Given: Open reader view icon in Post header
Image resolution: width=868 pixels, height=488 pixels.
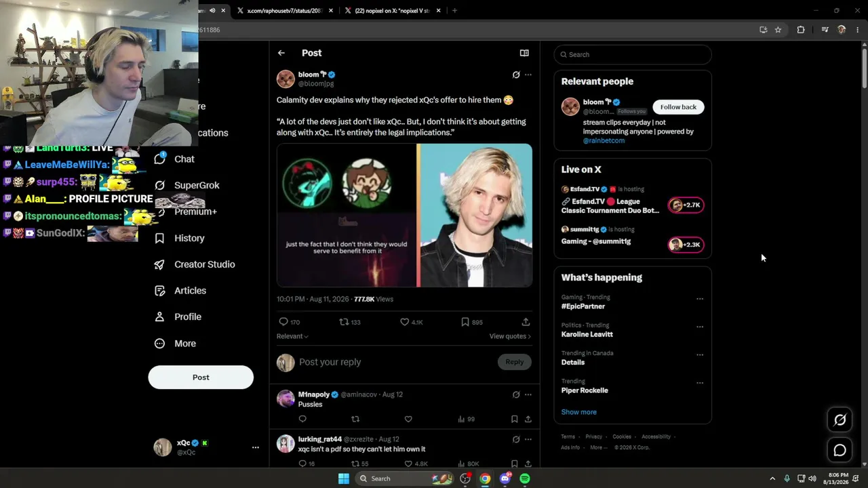Looking at the screenshot, I should point(524,53).
